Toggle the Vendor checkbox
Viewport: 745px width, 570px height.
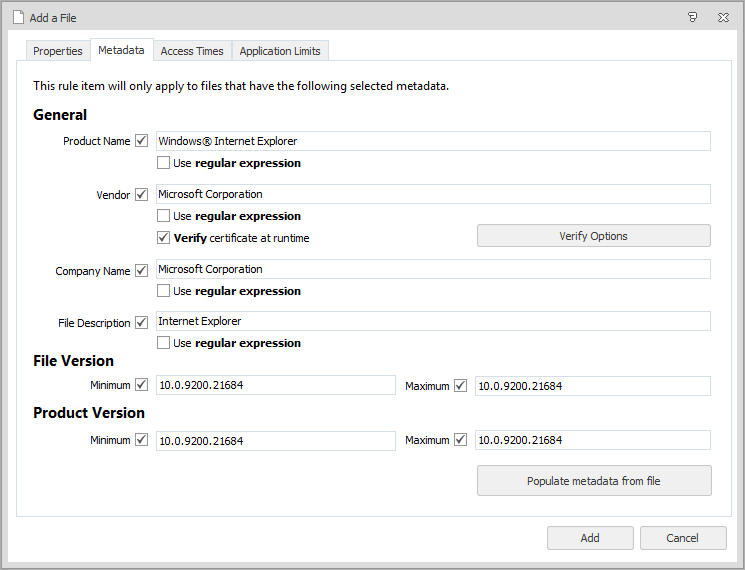(141, 194)
